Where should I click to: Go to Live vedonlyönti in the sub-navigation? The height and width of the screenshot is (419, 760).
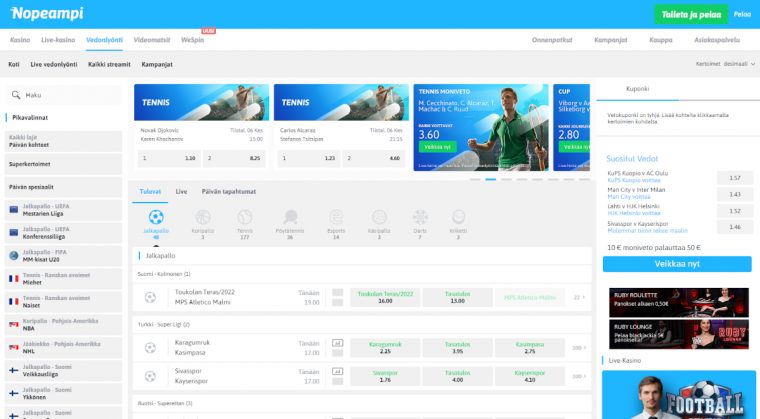click(54, 64)
